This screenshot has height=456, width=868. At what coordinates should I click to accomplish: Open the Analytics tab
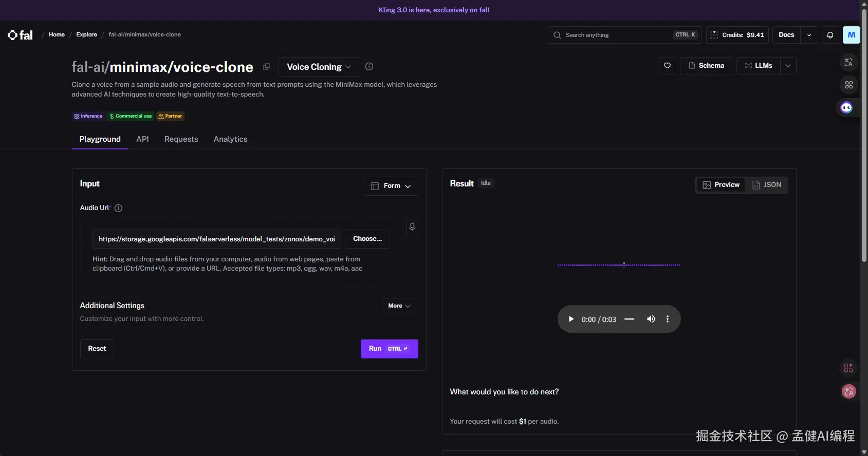230,139
